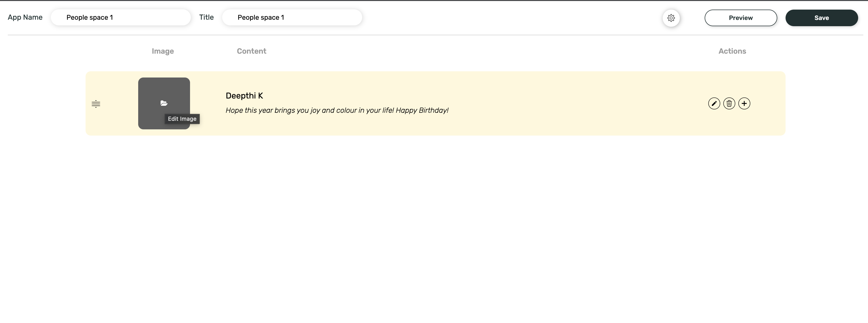
Task: Click the Happy Birthday message text
Action: (337, 110)
